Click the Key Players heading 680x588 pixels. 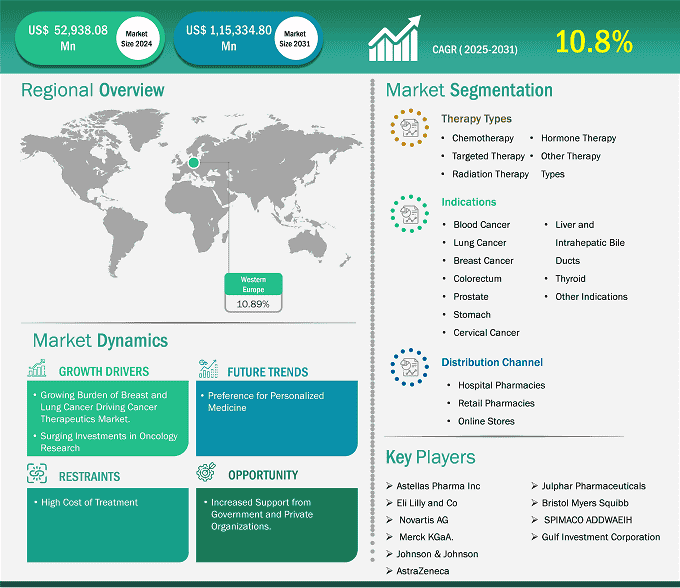point(431,457)
